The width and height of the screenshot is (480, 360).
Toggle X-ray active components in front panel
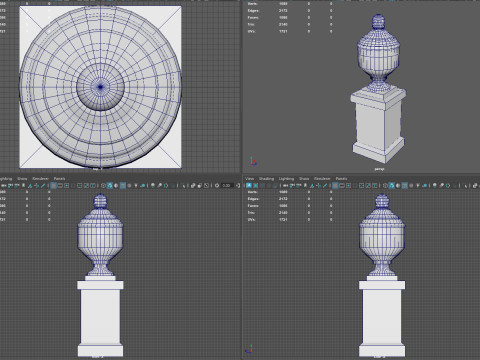[x=199, y=185]
